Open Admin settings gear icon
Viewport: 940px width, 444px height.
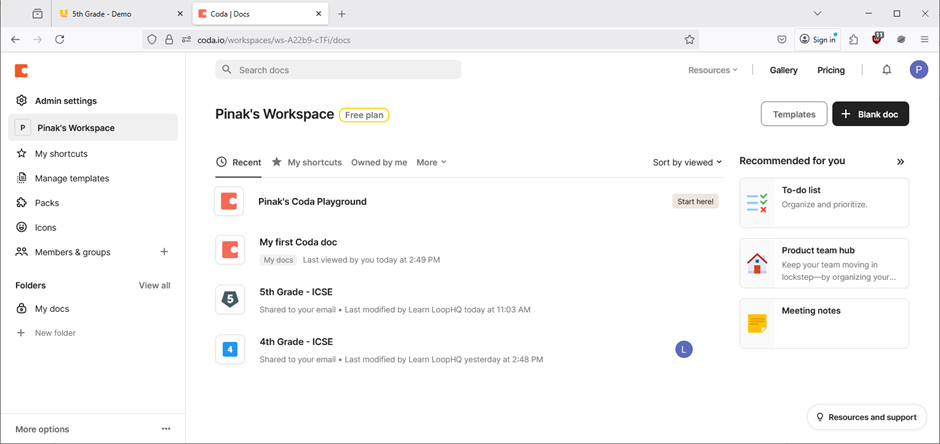pos(22,101)
